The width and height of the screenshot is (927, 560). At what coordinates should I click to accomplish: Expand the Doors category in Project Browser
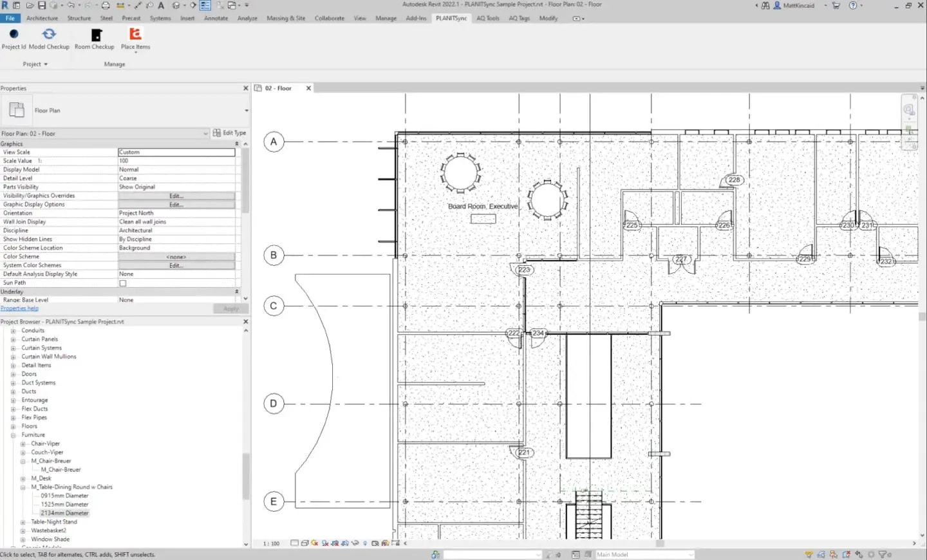13,374
